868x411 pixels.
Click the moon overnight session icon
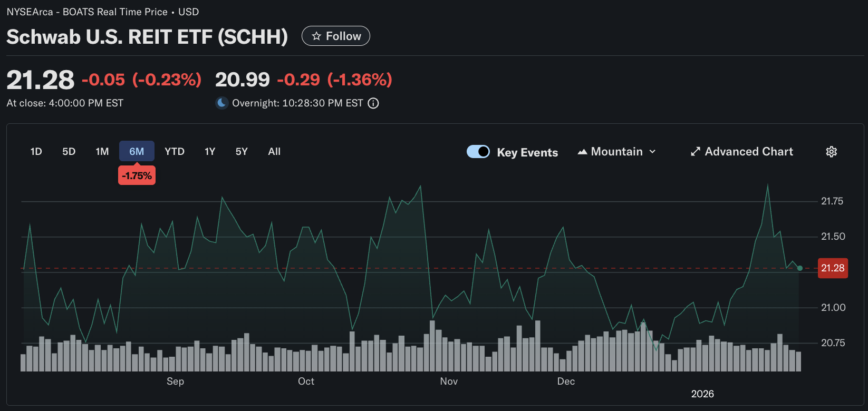click(222, 103)
